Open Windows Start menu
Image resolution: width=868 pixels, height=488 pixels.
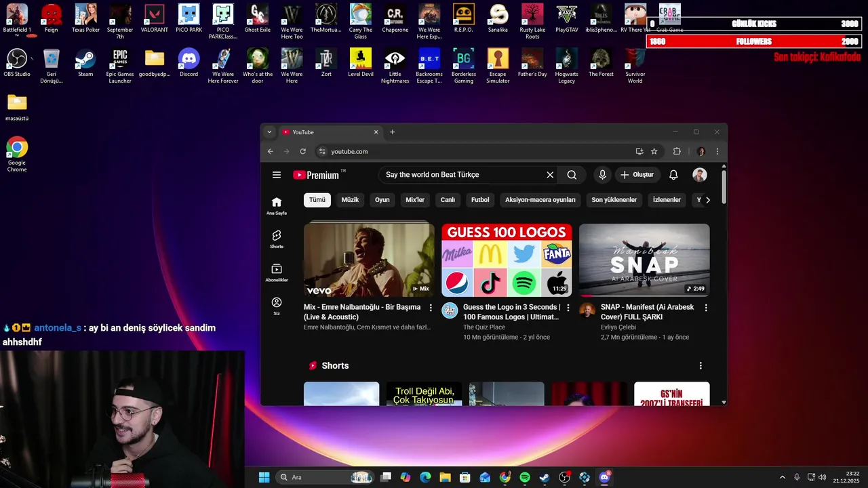[x=264, y=477]
